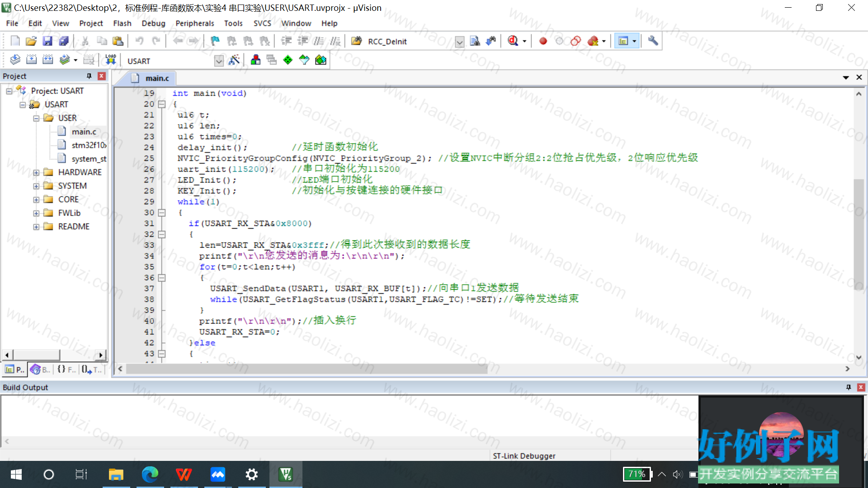Open Configuration with the wrench icon

[653, 41]
